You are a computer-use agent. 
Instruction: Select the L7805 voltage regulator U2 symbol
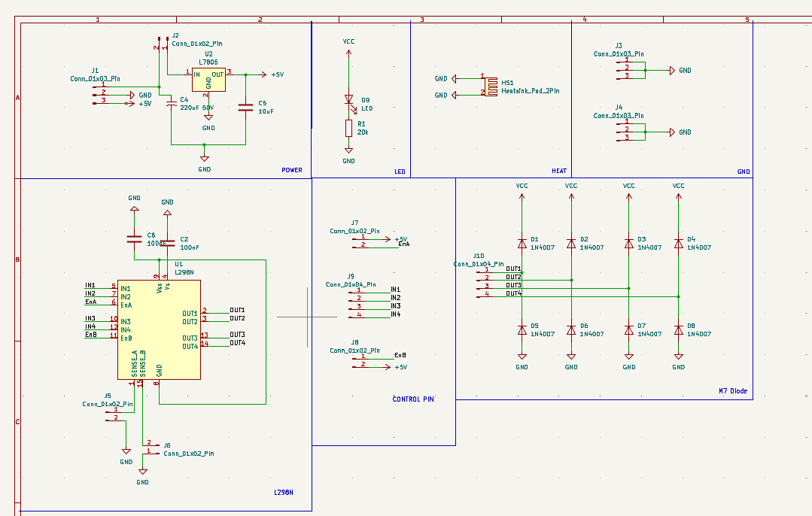tap(208, 80)
